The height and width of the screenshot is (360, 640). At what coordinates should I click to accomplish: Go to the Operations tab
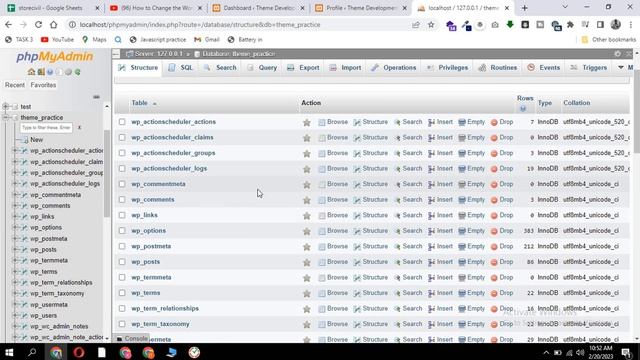point(394,68)
